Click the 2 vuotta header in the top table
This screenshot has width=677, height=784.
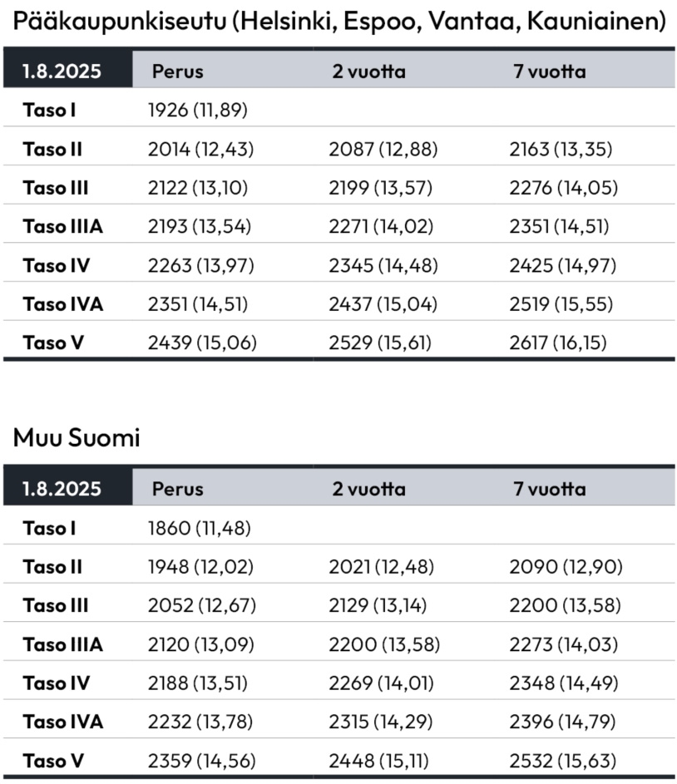click(369, 71)
